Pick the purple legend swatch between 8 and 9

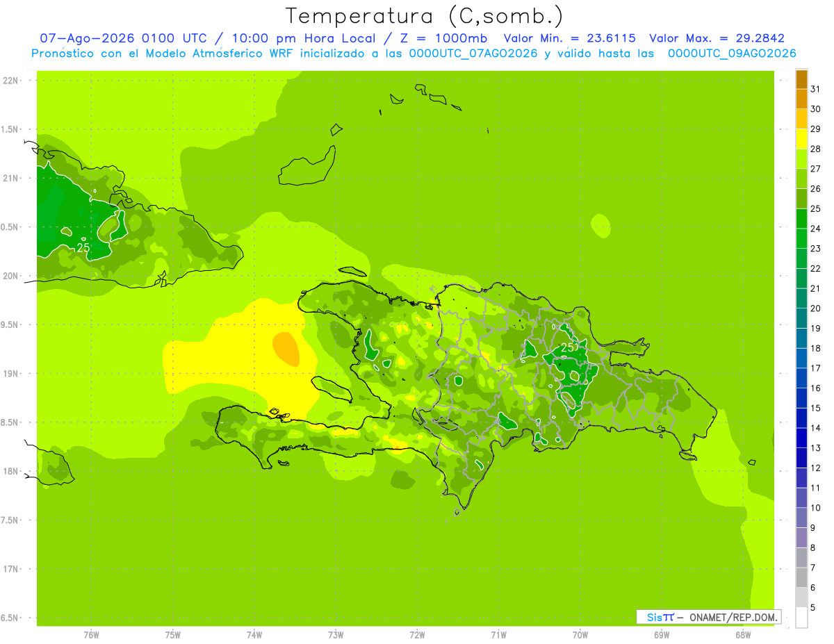pos(801,538)
